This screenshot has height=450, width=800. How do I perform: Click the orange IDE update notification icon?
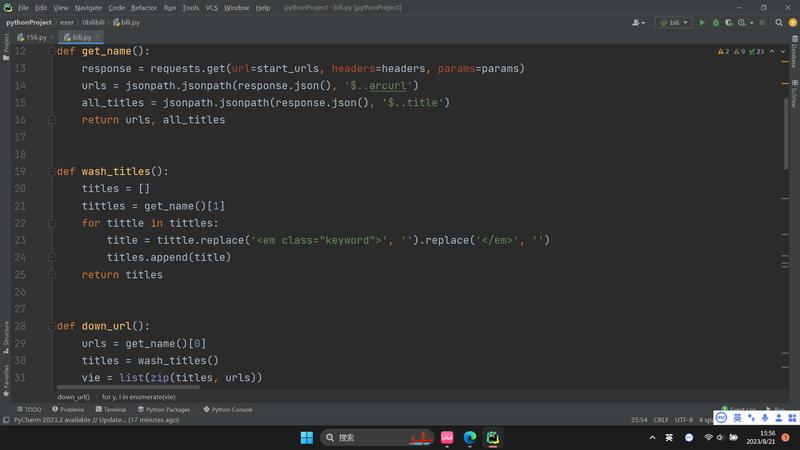[x=792, y=22]
